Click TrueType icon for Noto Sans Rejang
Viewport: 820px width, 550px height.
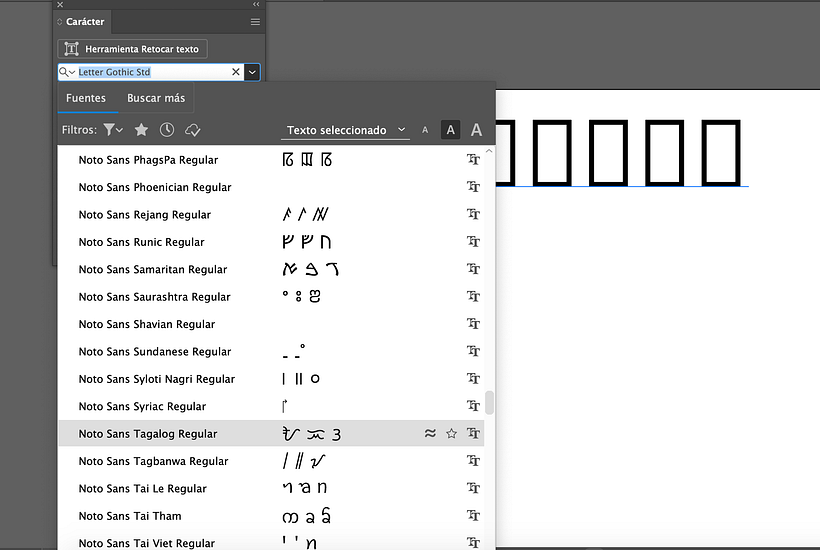coord(473,214)
